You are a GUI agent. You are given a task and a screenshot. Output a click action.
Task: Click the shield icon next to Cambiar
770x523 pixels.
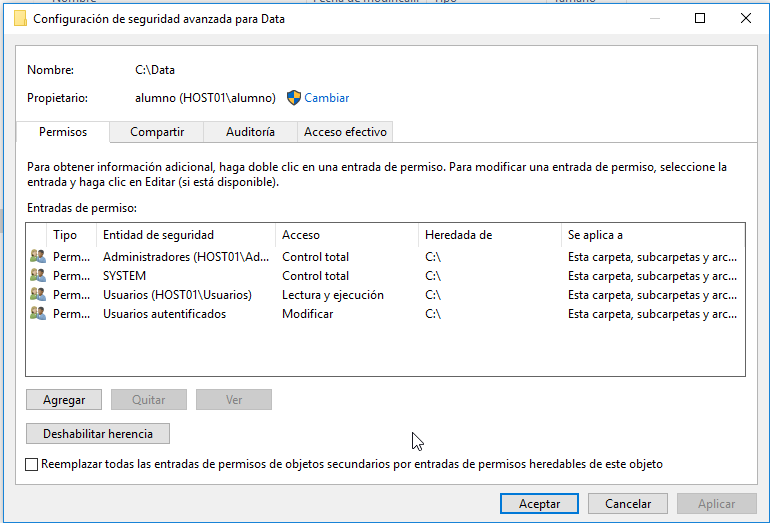click(x=294, y=98)
